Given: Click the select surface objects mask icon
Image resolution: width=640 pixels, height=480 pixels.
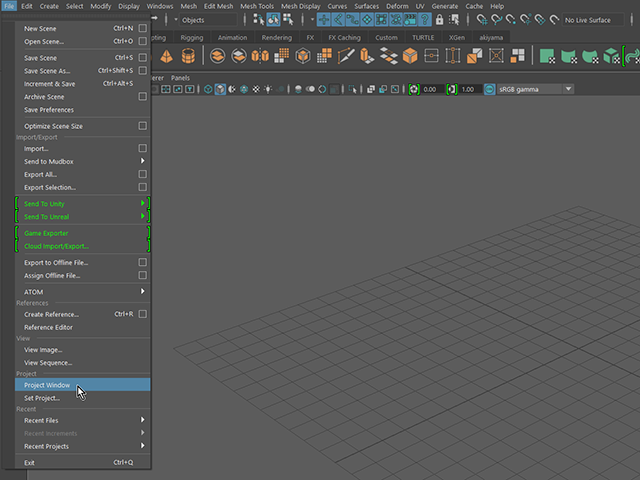Looking at the screenshot, I should pos(367,19).
